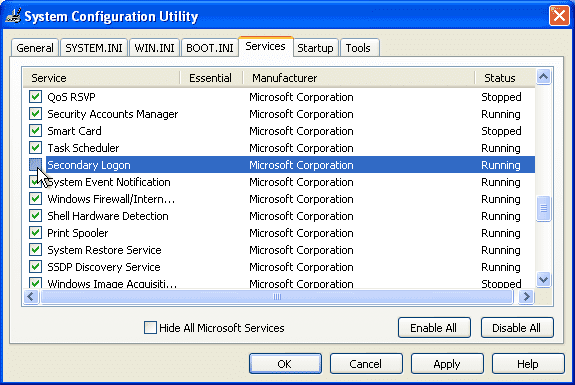Click the right arrow of the horizontal scrollbar
Screen dimensions: 575x385
[x=527, y=296]
